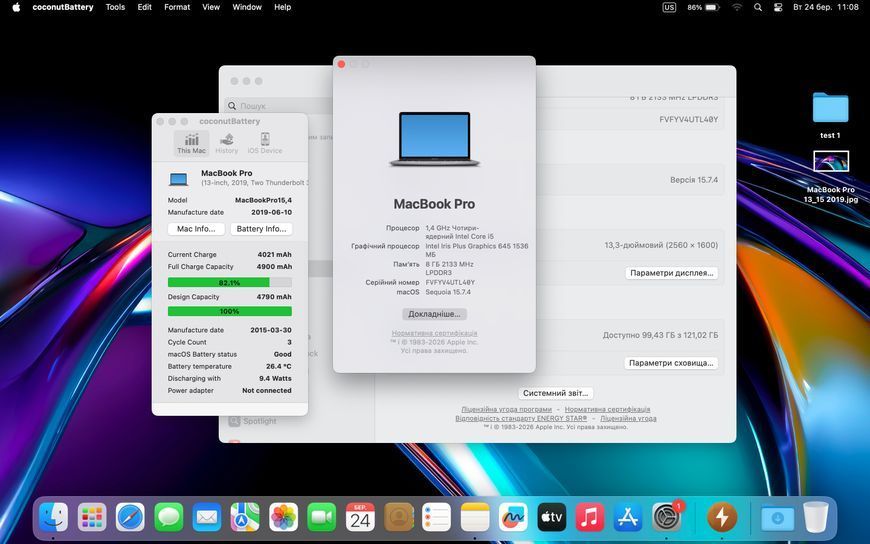This screenshot has height=544, width=870.
Task: Click the MacBook Pro laptop icon in coconutBattery
Action: tap(178, 179)
